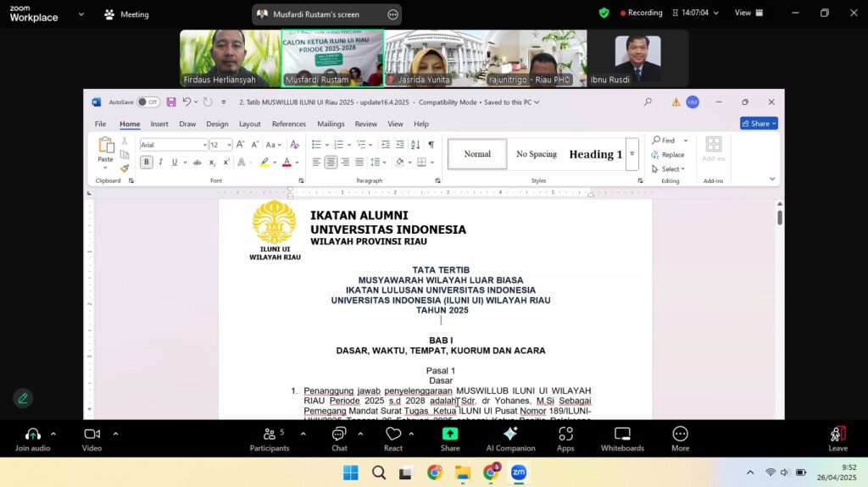Switch to Layout tab
Image resolution: width=868 pixels, height=487 pixels.
pyautogui.click(x=250, y=124)
